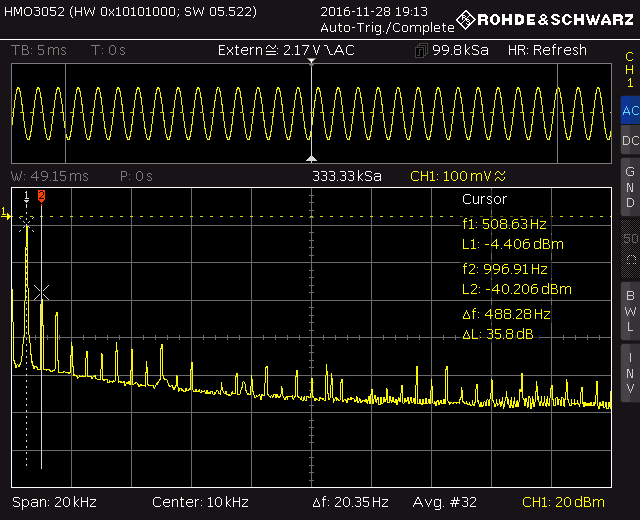Click the white cursor 1 marker flag
Screen dimensions: 640x520
pos(27,193)
